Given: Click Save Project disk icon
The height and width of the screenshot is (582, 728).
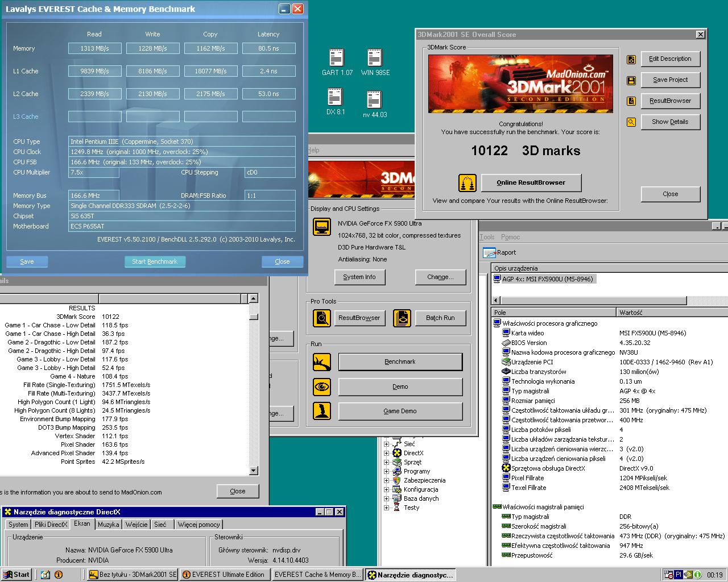Looking at the screenshot, I should click(631, 81).
